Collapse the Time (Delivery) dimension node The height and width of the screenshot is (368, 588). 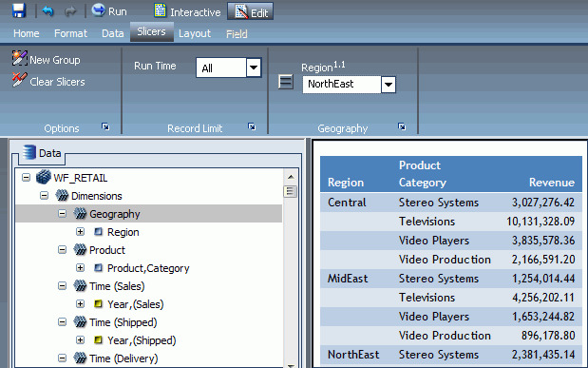coord(62,358)
